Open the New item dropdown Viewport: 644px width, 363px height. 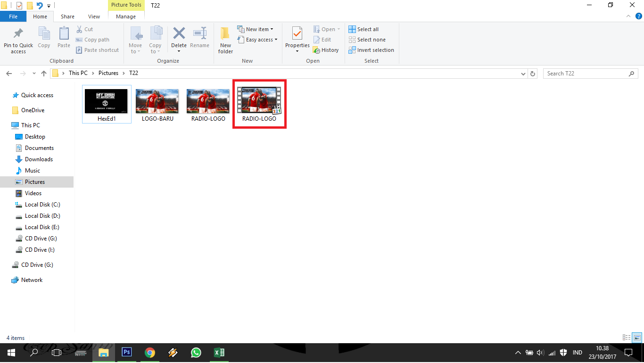(255, 29)
